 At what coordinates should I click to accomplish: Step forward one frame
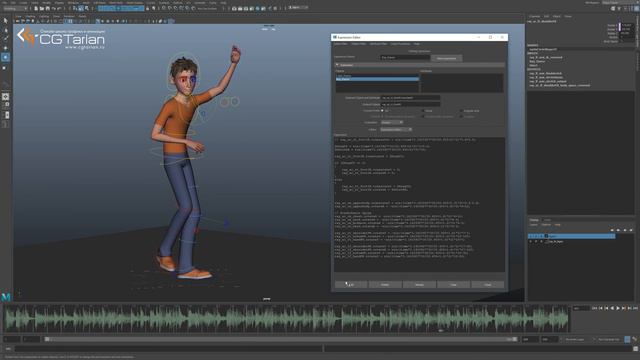[x=629, y=308]
